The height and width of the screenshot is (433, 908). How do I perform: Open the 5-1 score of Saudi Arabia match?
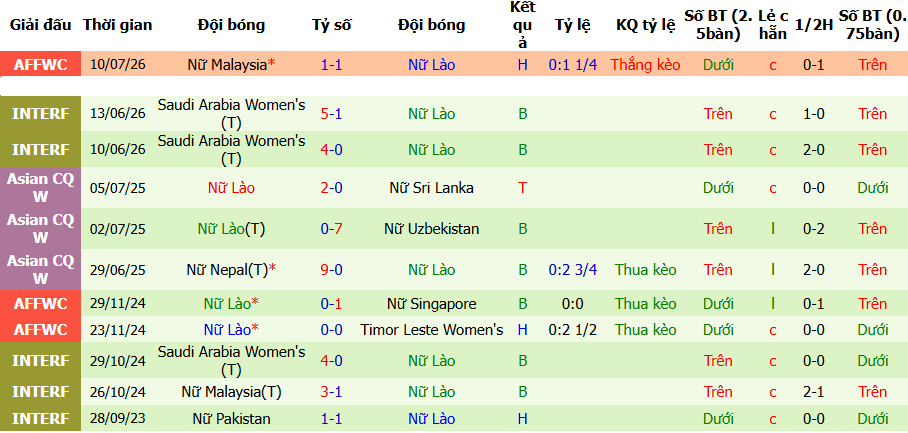(331, 114)
